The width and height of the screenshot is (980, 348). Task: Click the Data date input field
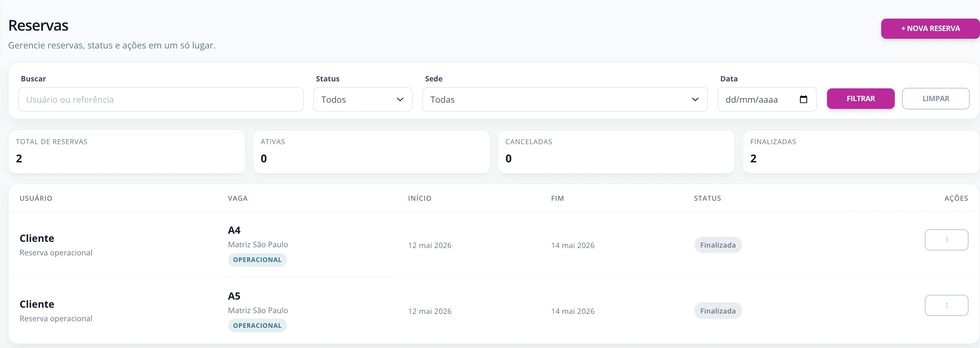click(767, 100)
